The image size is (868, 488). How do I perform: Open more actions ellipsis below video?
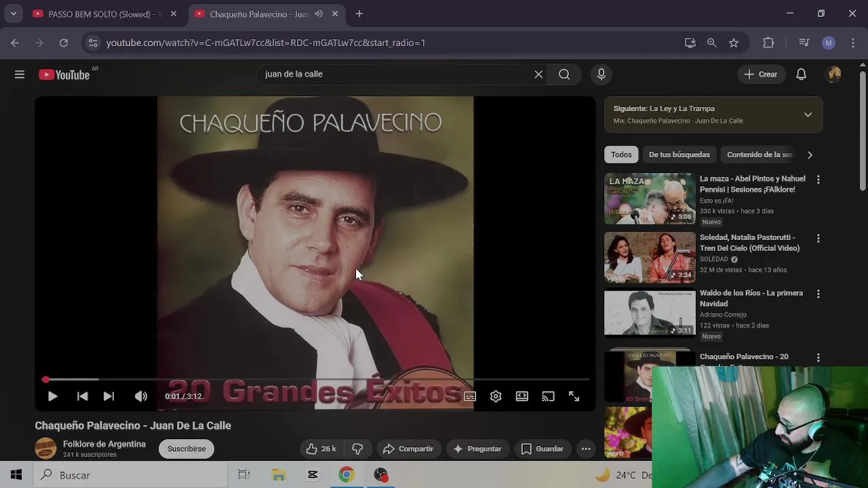586,449
